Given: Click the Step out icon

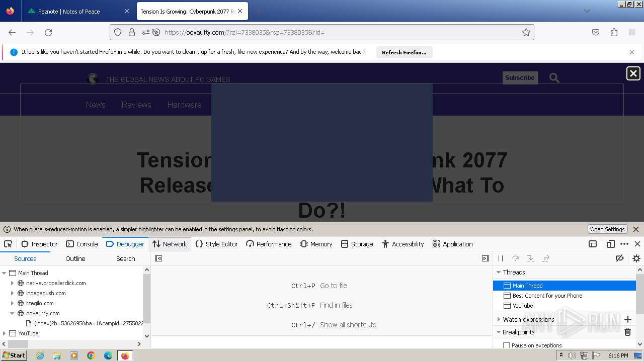Looking at the screenshot, I should (x=546, y=258).
